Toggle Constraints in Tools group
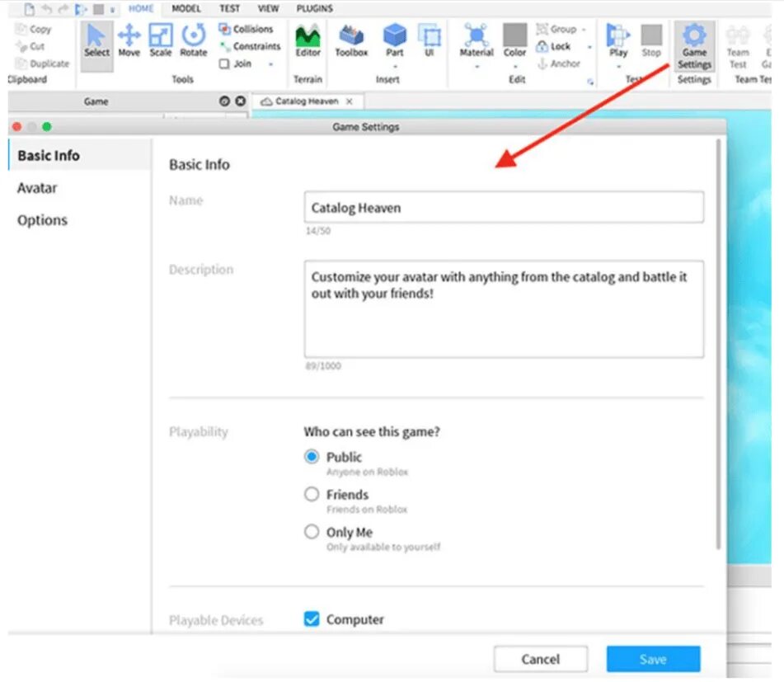This screenshot has width=784, height=682. [250, 46]
